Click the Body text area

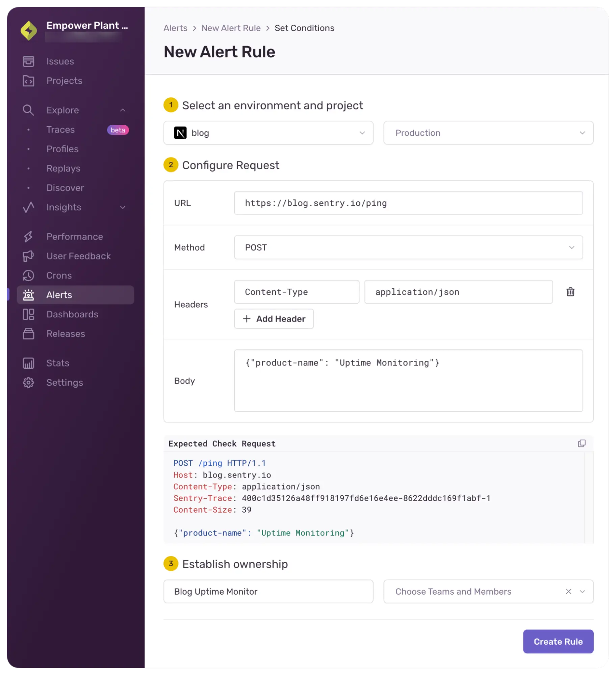point(408,381)
